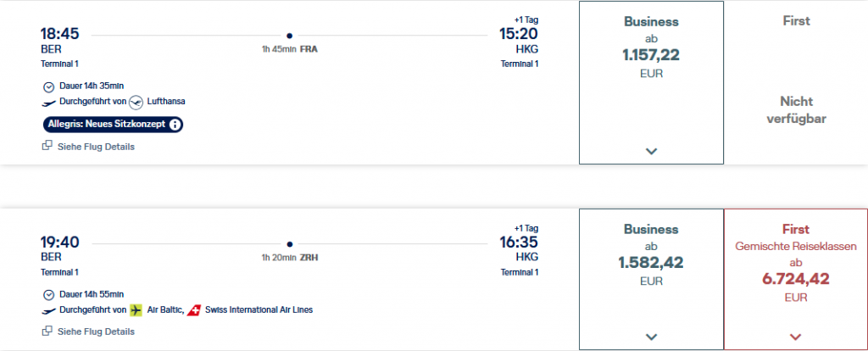The image size is (868, 351).
Task: Click the FRA stopover dot on the route line
Action: pos(290,36)
